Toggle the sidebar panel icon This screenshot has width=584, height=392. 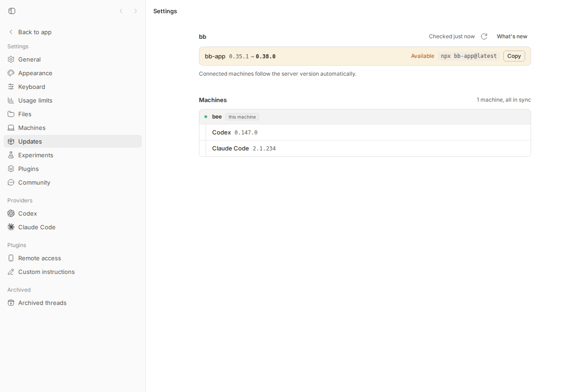[12, 11]
